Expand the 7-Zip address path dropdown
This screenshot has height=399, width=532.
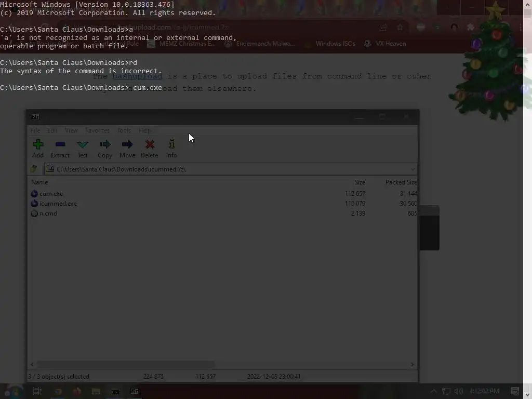tap(413, 169)
